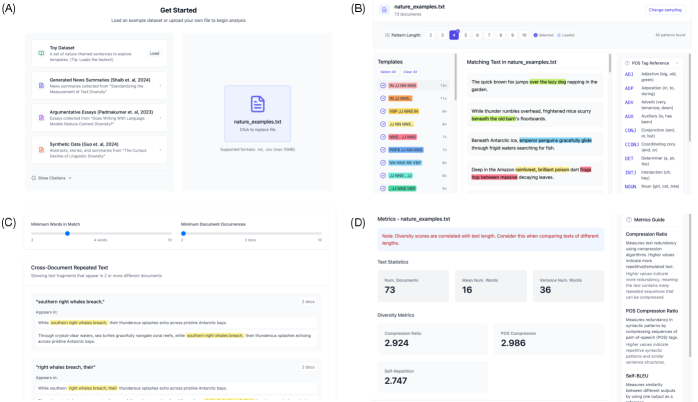Toggle the NNS , JJ NNS template check
Image resolution: width=698 pixels, height=402 pixels.
click(x=383, y=137)
